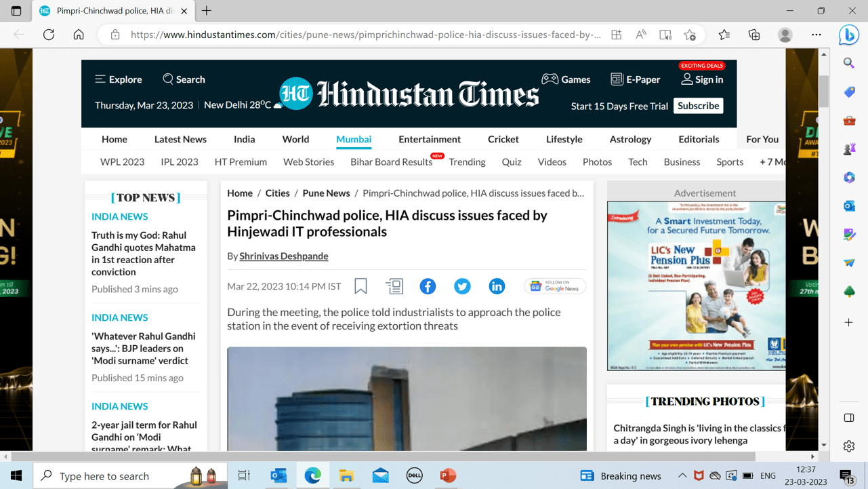The height and width of the screenshot is (489, 868).
Task: Click the browser refresh button
Action: pos(49,35)
